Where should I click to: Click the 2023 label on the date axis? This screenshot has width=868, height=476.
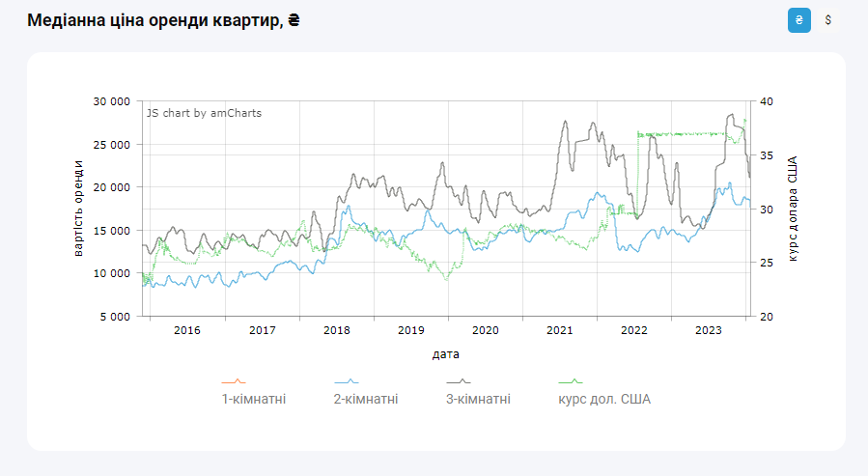pyautogui.click(x=709, y=330)
